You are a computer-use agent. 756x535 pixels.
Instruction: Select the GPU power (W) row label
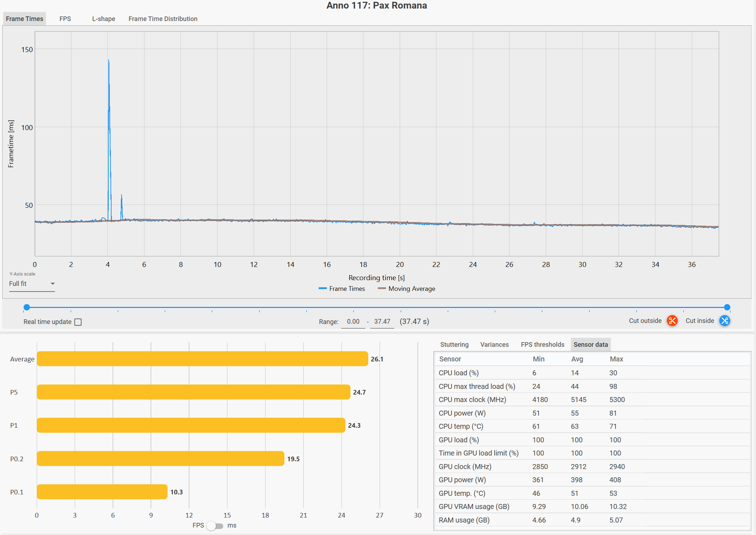(462, 480)
